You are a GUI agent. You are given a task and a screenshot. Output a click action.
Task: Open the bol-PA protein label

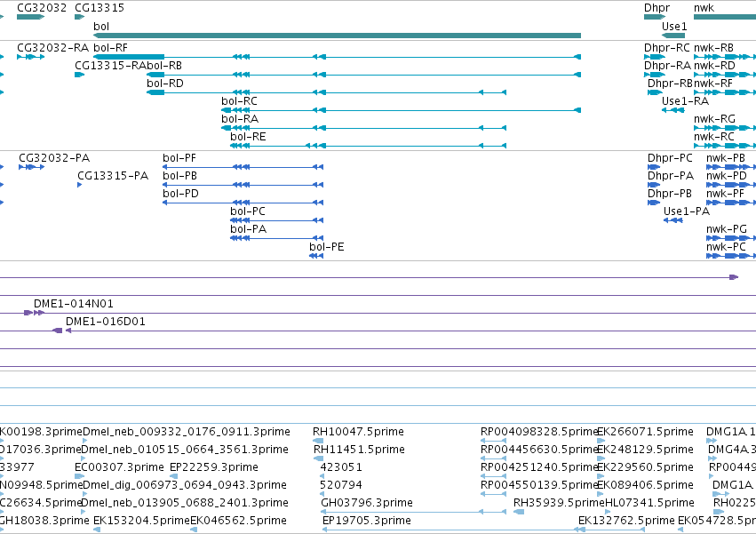pos(249,229)
